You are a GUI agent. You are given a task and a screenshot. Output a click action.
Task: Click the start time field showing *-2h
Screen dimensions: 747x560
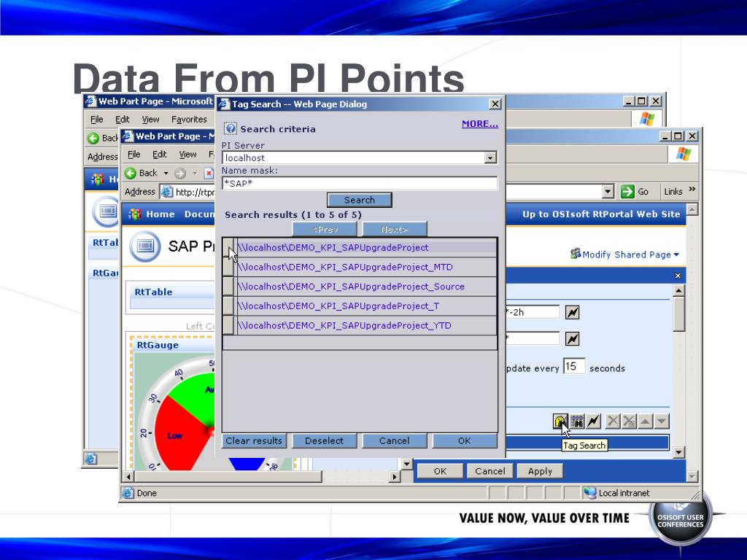(x=532, y=312)
